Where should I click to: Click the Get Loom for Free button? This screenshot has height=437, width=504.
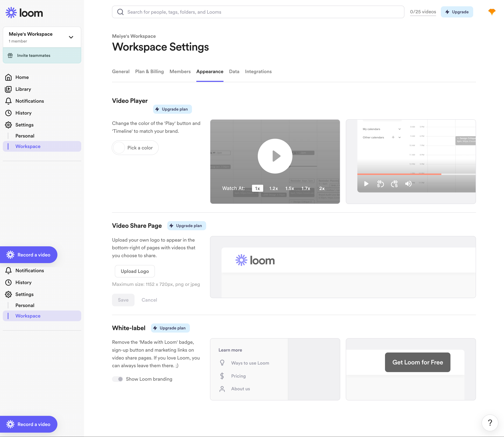[x=418, y=362]
